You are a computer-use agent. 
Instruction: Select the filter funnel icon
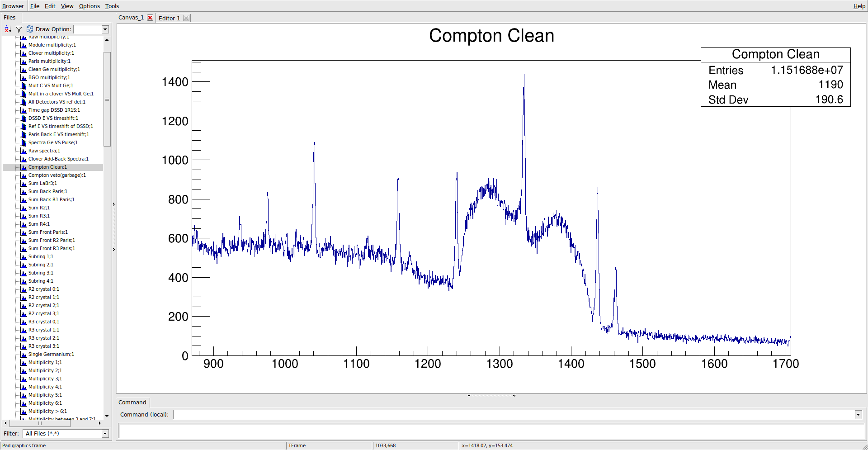(x=19, y=28)
